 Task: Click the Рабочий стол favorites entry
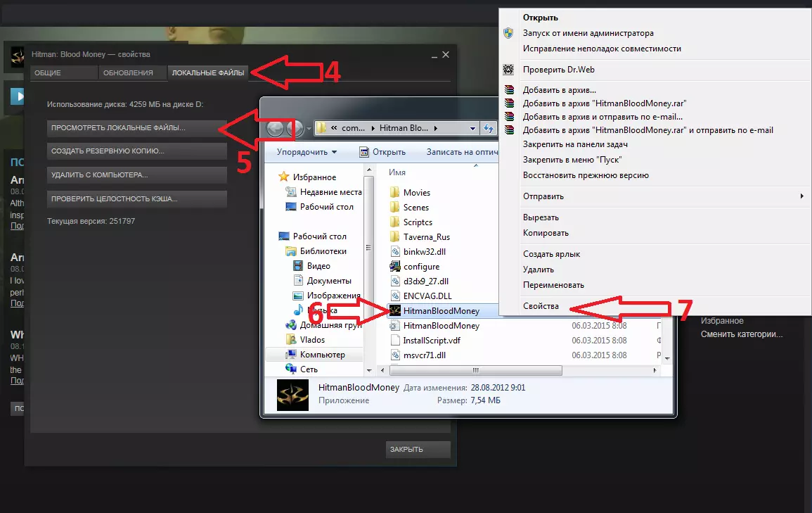pos(326,206)
